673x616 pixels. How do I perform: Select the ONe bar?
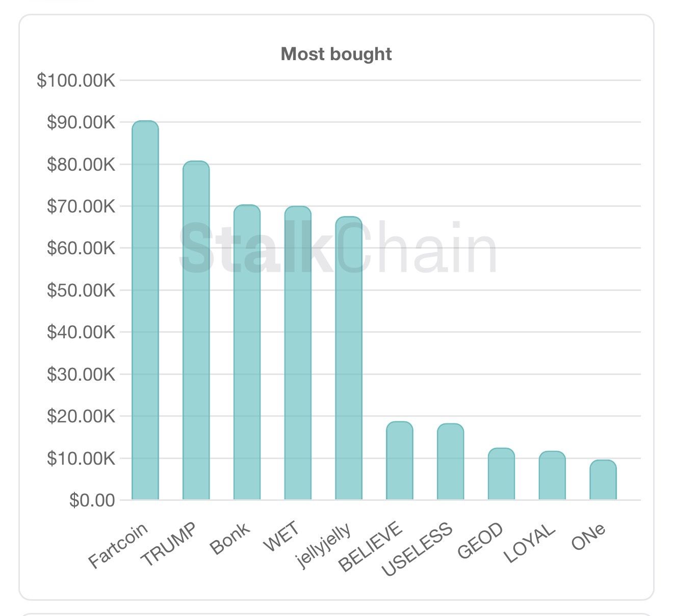[603, 480]
